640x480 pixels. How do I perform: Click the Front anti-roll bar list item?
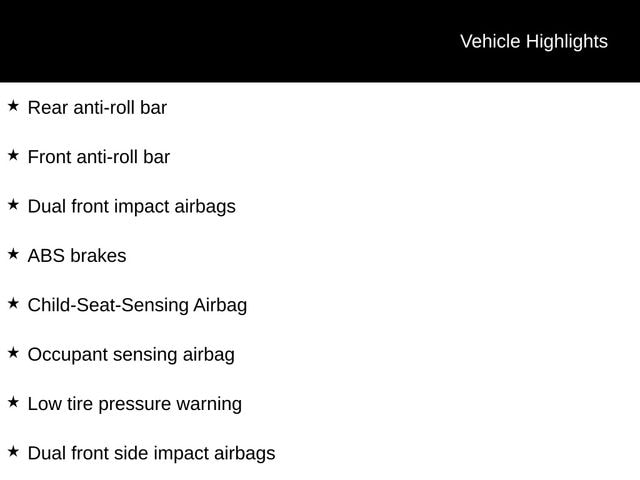pos(99,157)
